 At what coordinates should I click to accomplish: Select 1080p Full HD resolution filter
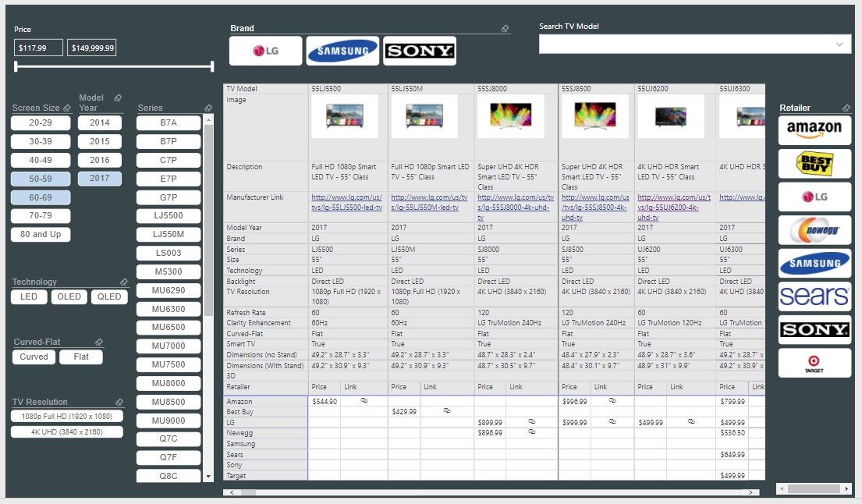click(x=67, y=416)
